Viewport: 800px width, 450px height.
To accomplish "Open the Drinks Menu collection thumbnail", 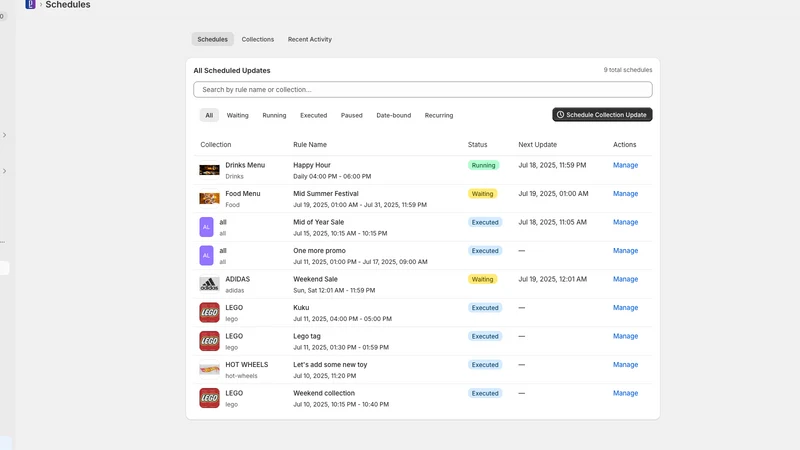I will (x=209, y=170).
